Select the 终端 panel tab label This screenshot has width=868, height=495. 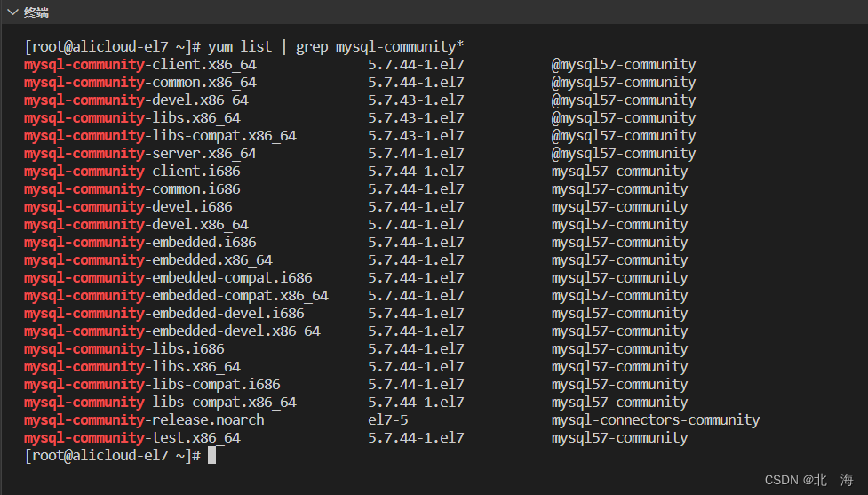click(36, 12)
